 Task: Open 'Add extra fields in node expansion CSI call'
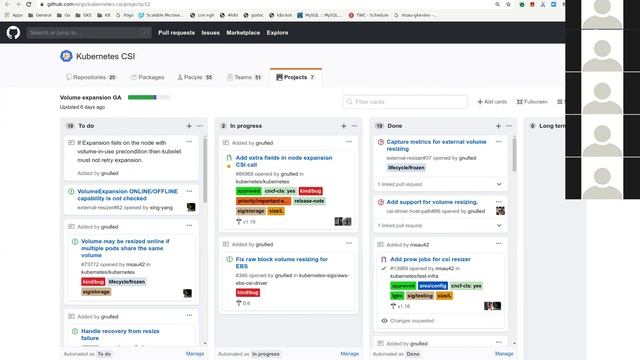284,161
